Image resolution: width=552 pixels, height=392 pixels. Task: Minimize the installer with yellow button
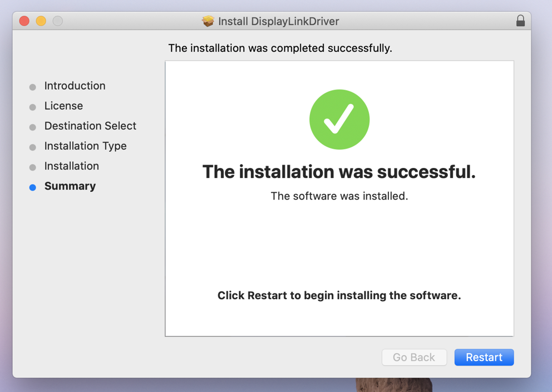pyautogui.click(x=41, y=21)
